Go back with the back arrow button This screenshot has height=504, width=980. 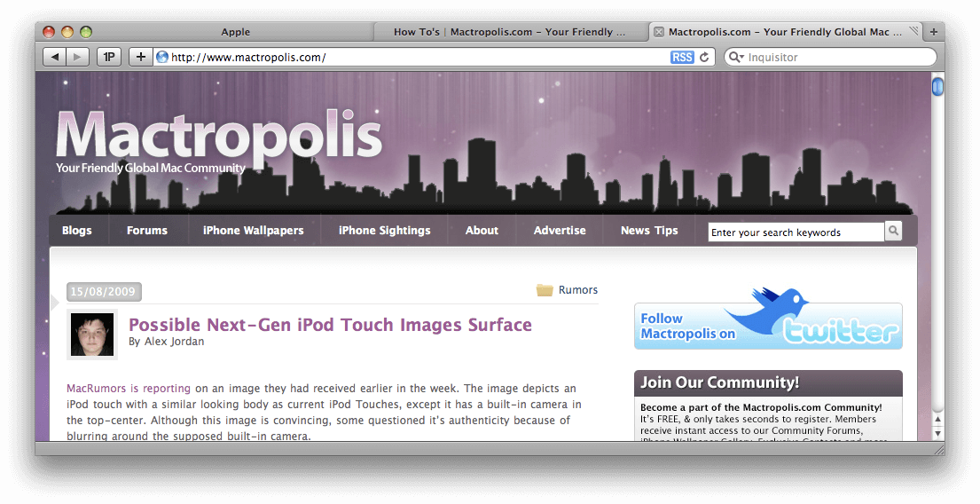pyautogui.click(x=54, y=57)
